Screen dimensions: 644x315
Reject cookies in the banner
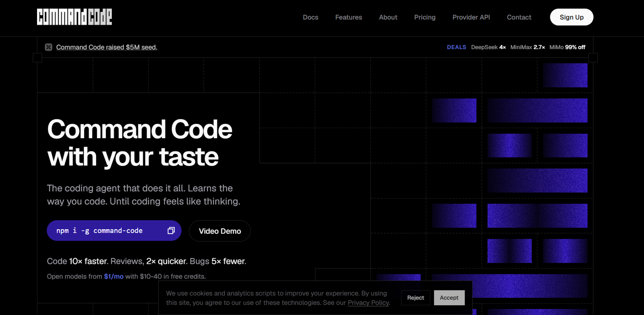[415, 298]
